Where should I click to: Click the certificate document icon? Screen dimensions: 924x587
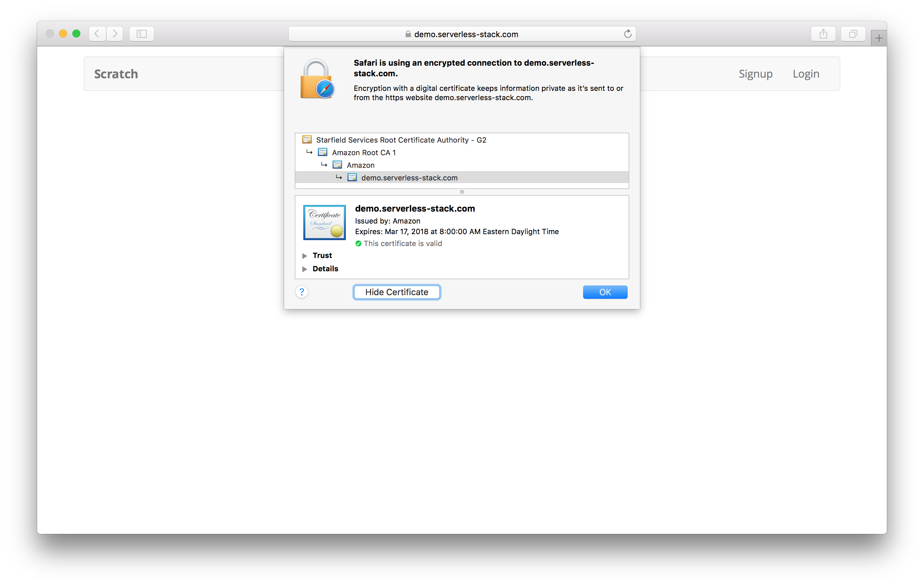[x=325, y=223]
